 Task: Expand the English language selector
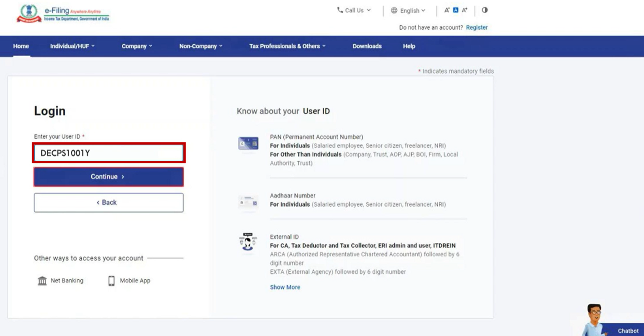coord(408,11)
